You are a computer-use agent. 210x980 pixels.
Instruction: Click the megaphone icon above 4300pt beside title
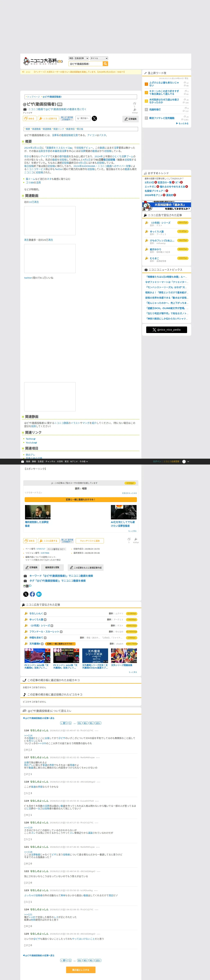pos(135,110)
